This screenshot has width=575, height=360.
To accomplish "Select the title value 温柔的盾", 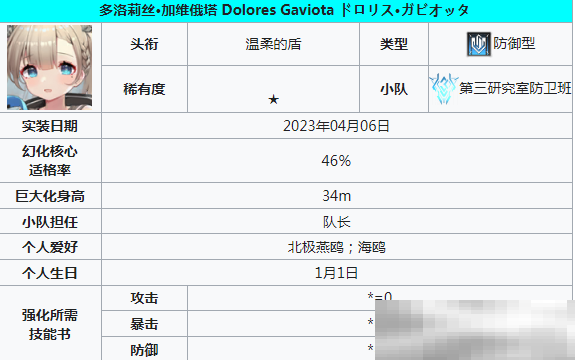I will [x=273, y=44].
